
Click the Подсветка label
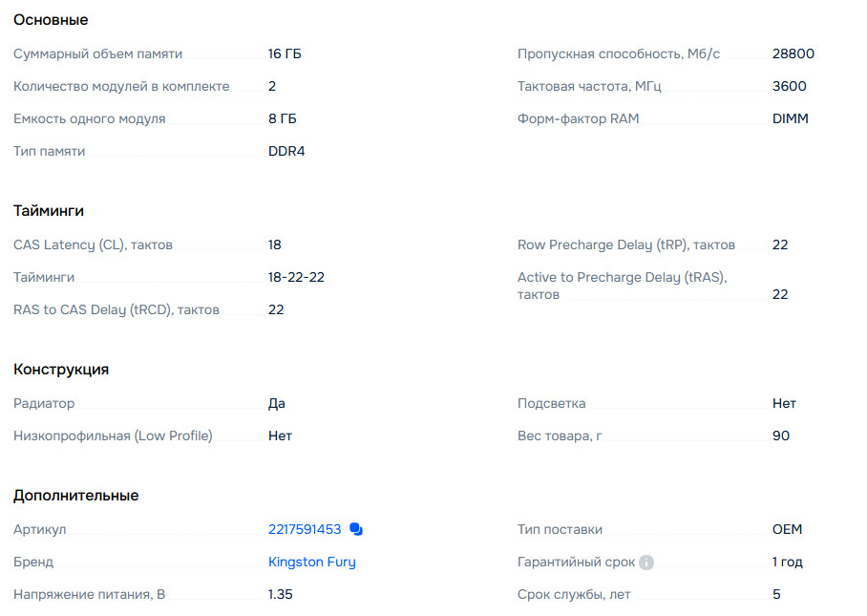[551, 403]
